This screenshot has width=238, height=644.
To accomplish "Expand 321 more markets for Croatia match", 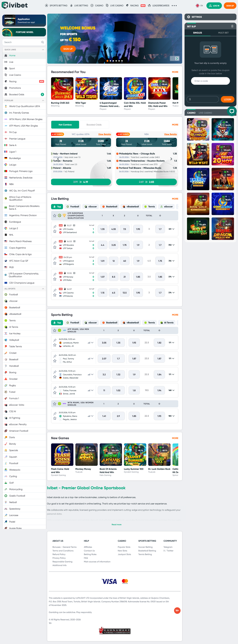I will (171, 229).
